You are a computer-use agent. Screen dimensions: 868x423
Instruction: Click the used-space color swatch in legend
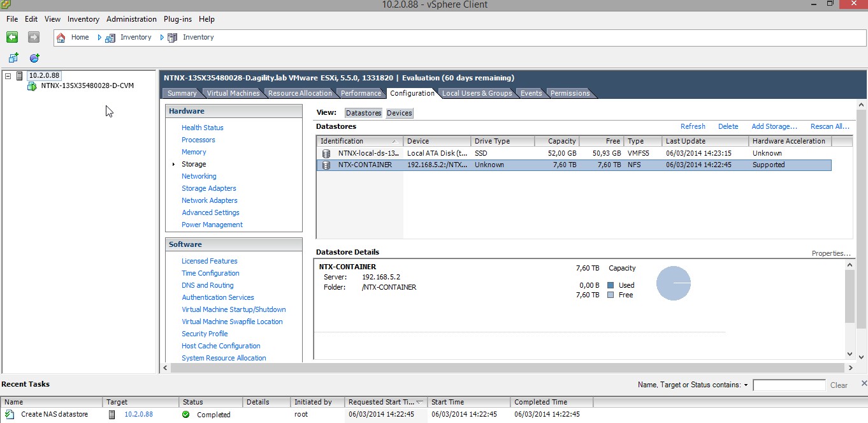(610, 285)
